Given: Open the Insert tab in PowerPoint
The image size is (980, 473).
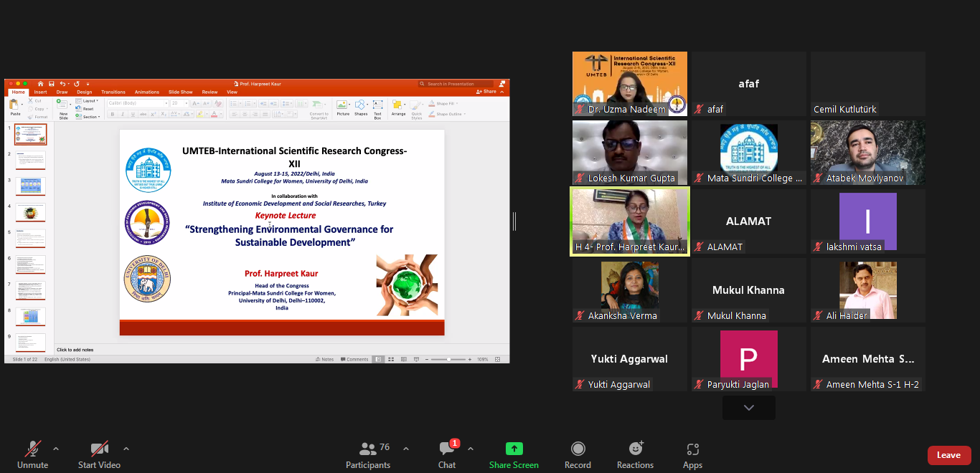Looking at the screenshot, I should click(40, 92).
